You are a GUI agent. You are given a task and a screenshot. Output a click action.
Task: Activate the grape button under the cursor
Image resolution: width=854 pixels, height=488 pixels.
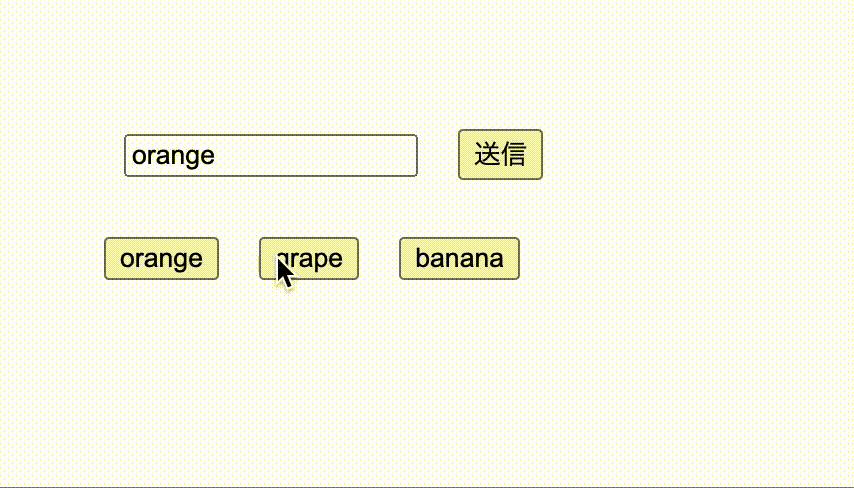point(309,259)
